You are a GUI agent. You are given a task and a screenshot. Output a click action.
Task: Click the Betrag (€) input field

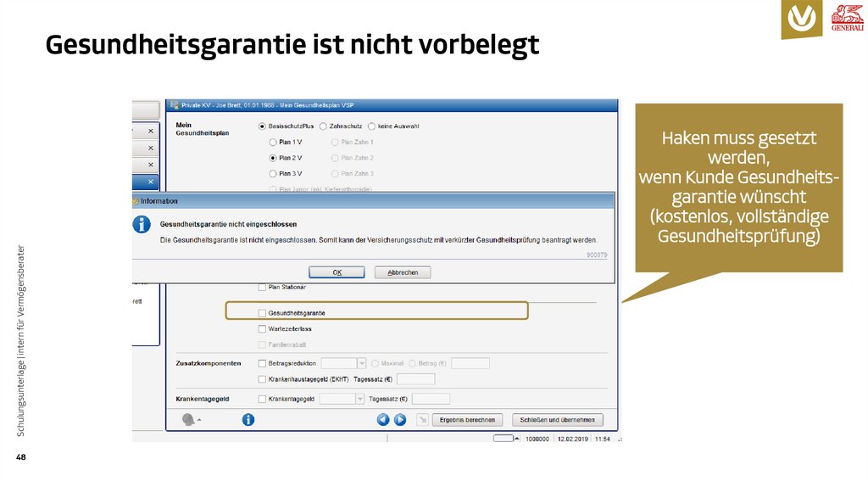(470, 363)
